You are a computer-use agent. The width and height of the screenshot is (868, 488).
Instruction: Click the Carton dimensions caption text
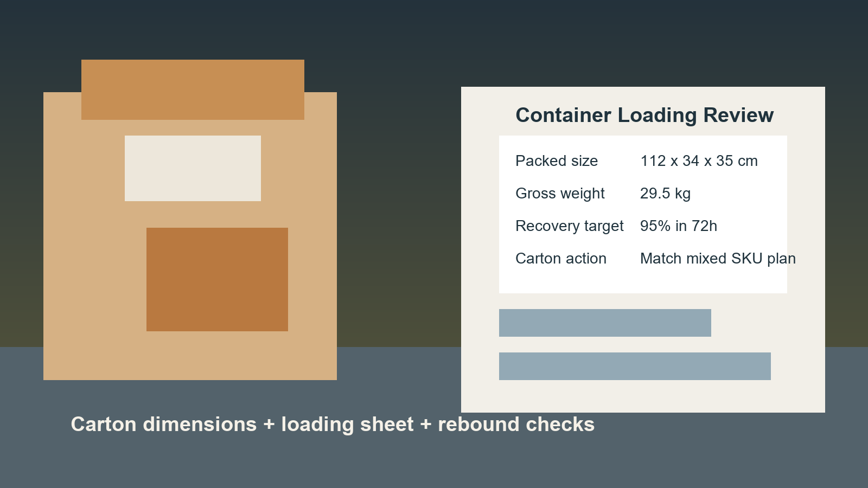click(164, 425)
